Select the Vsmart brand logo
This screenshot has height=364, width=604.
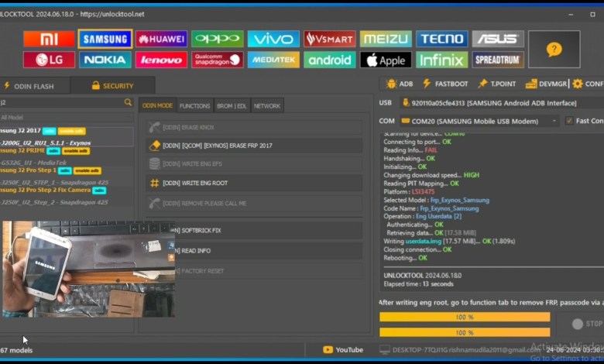[x=330, y=39]
